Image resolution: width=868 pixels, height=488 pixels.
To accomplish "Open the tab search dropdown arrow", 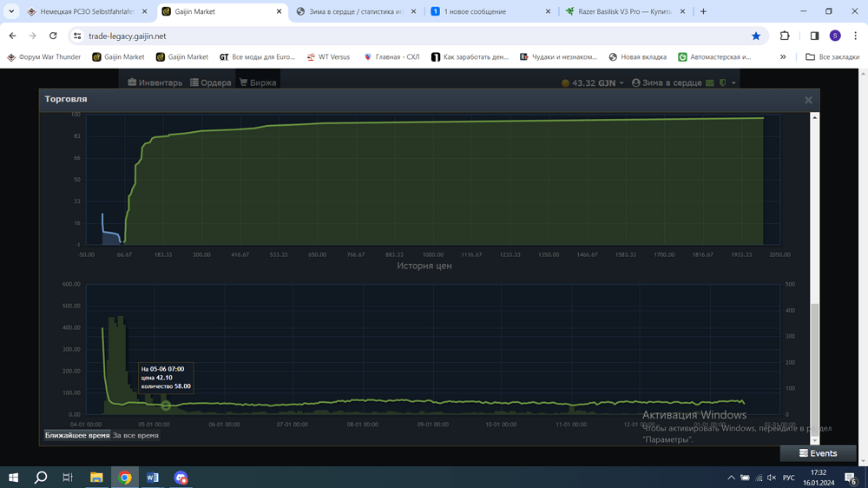I will tap(11, 11).
